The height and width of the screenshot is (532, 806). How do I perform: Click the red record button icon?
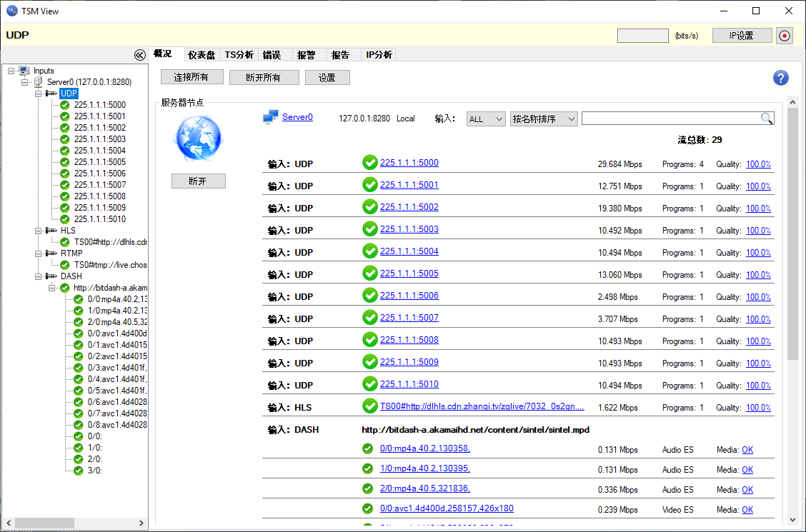pos(785,36)
